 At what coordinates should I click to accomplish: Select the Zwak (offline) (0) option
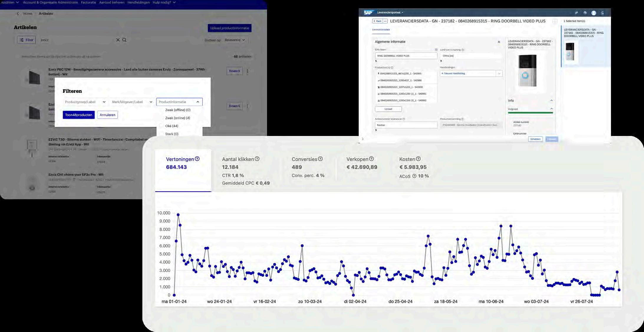pyautogui.click(x=178, y=110)
